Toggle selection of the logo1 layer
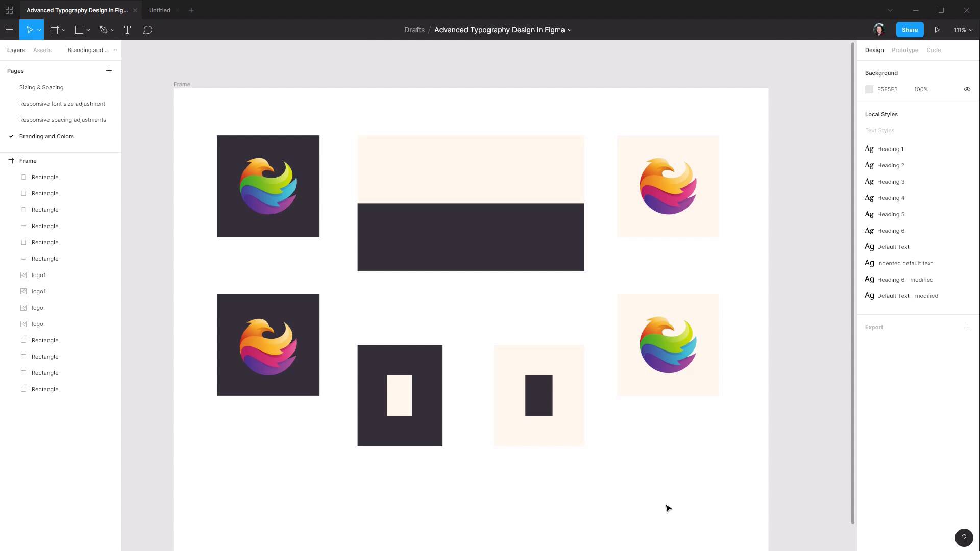 tap(39, 274)
